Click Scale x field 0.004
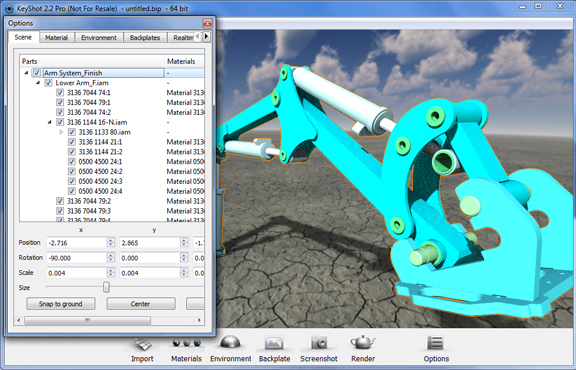The image size is (576, 370). (77, 273)
